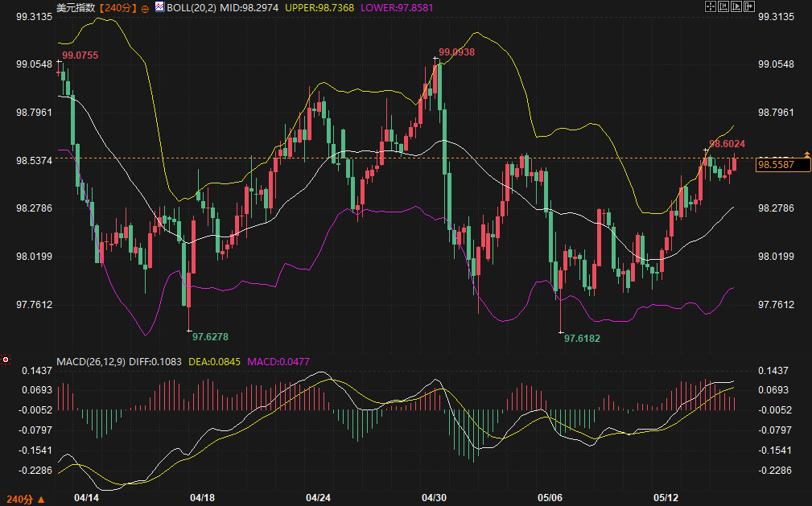Click the 05/06 date on time axis
Screen dimensions: 812x506
(x=550, y=498)
